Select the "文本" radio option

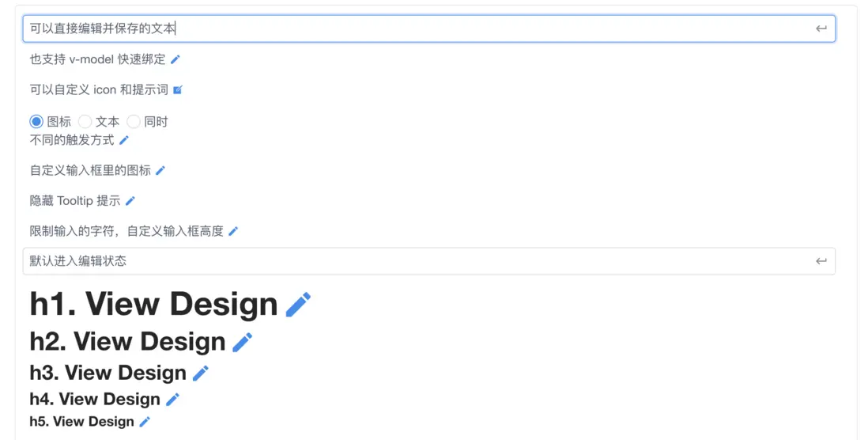(x=85, y=122)
